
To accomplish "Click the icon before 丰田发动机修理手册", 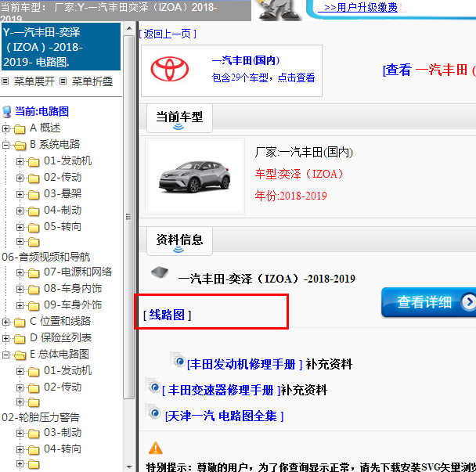I will tap(178, 360).
